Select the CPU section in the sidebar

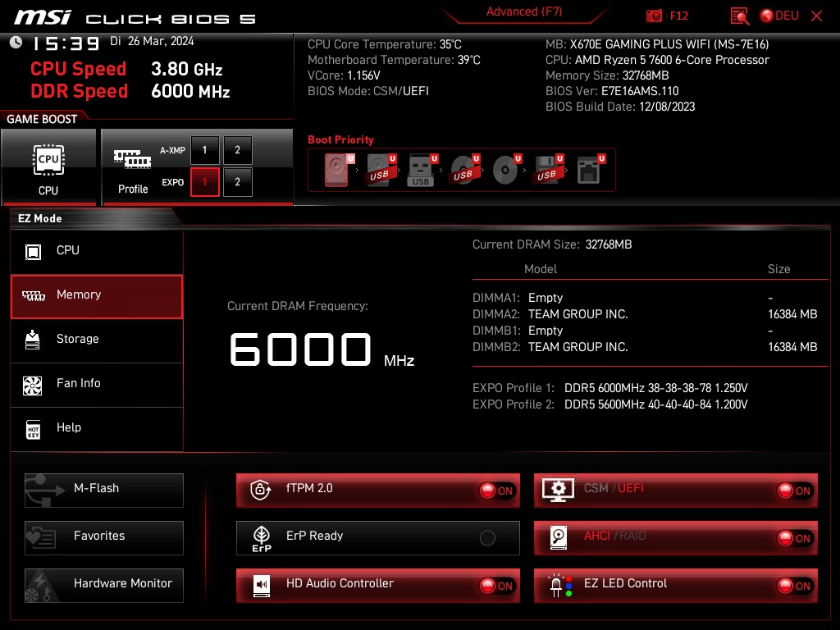[97, 250]
